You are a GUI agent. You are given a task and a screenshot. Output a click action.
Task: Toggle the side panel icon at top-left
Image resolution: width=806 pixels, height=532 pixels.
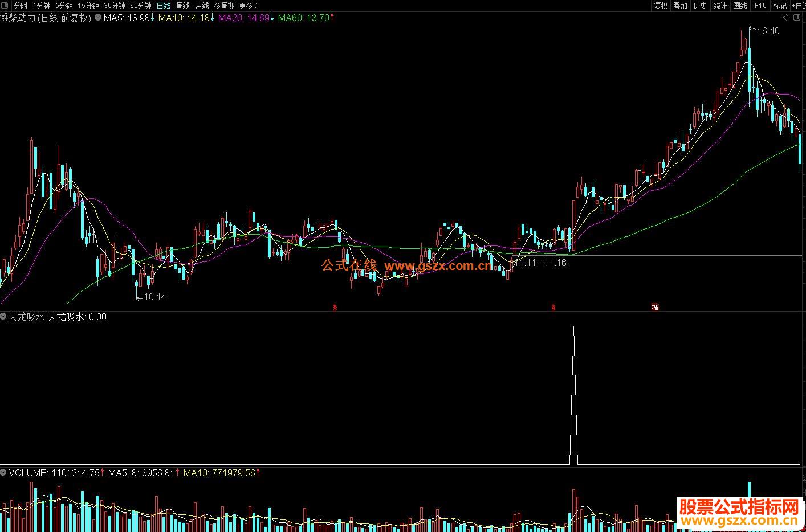pos(6,6)
